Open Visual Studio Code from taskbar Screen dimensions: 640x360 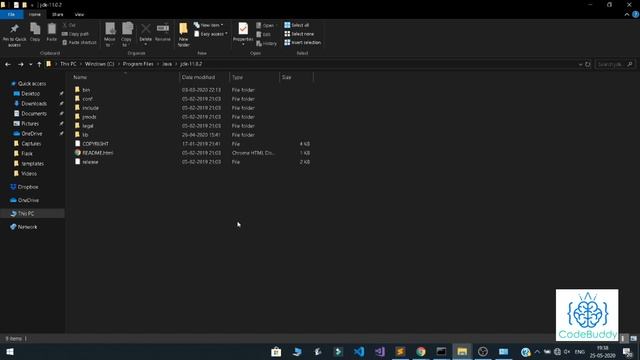(x=359, y=351)
